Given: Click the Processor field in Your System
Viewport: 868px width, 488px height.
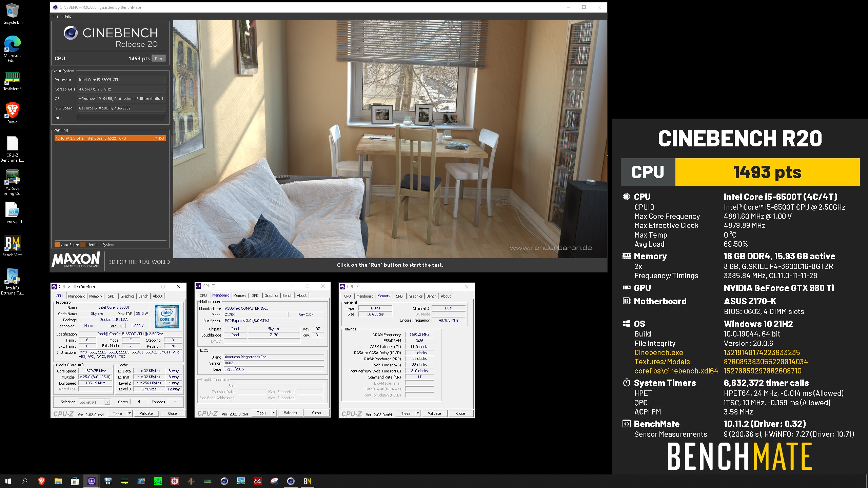Looking at the screenshot, I should 121,80.
